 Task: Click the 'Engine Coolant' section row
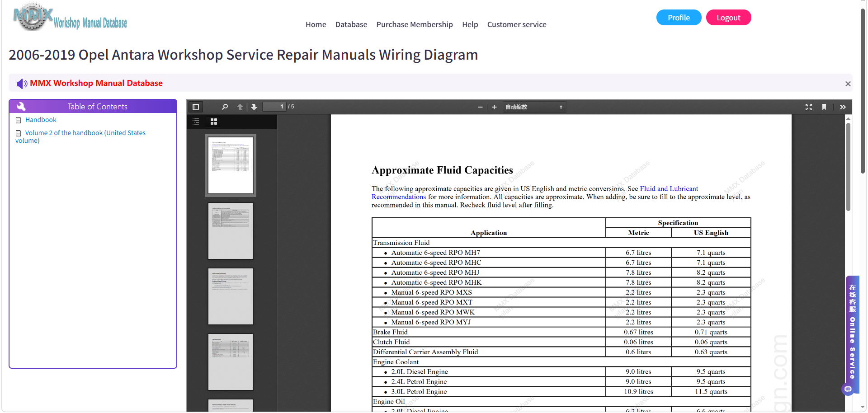[x=561, y=362]
